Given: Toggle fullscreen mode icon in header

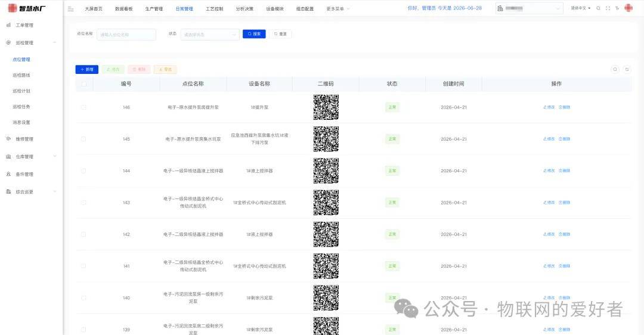Looking at the screenshot, I should [x=608, y=8].
